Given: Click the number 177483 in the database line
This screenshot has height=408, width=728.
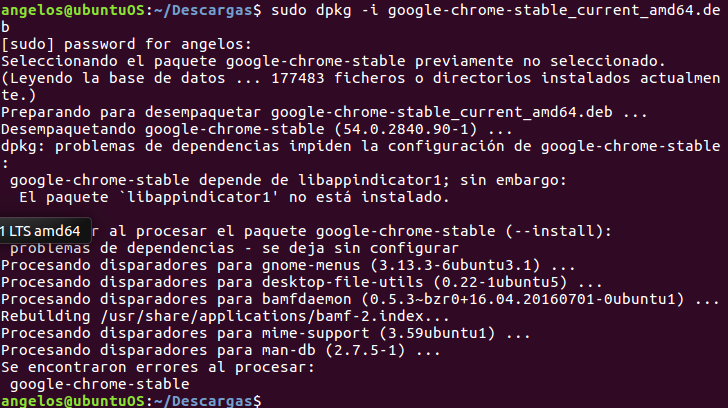Looking at the screenshot, I should point(298,78).
